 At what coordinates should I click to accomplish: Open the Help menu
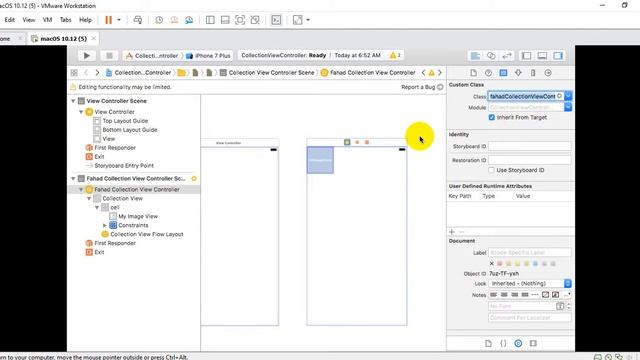[85, 20]
